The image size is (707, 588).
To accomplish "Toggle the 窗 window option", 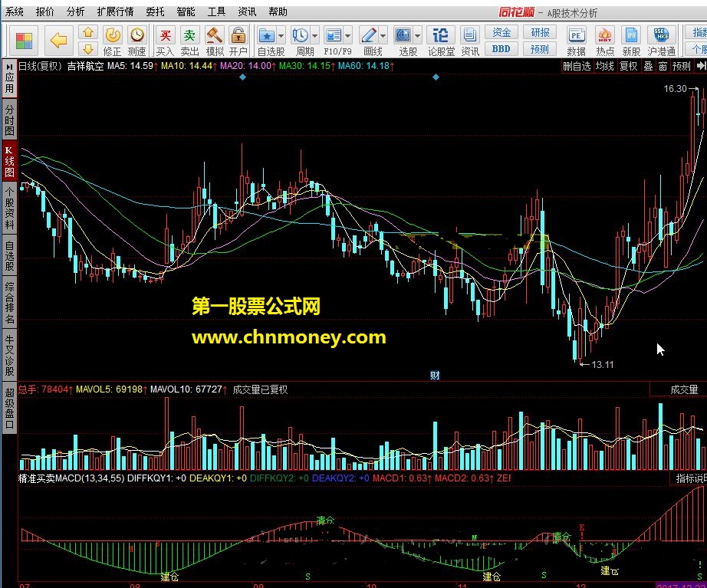I will coord(663,66).
